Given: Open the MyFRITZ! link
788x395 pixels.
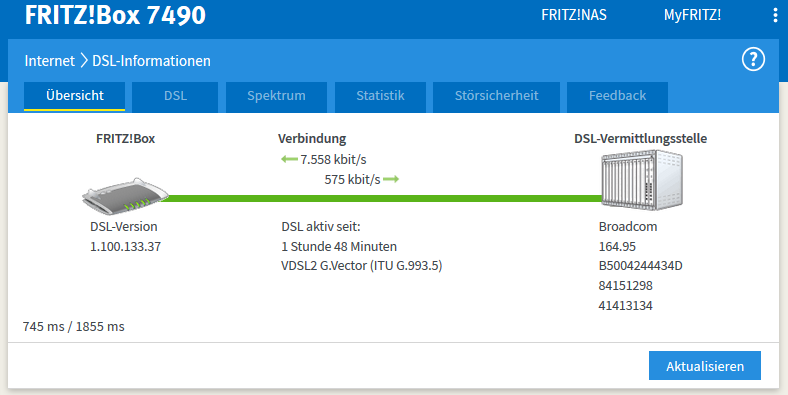Looking at the screenshot, I should coord(692,15).
